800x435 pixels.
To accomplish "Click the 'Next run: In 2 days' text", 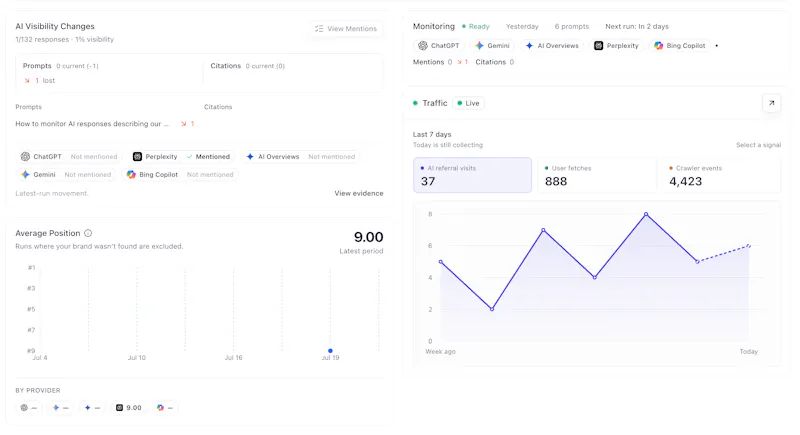I will (637, 27).
